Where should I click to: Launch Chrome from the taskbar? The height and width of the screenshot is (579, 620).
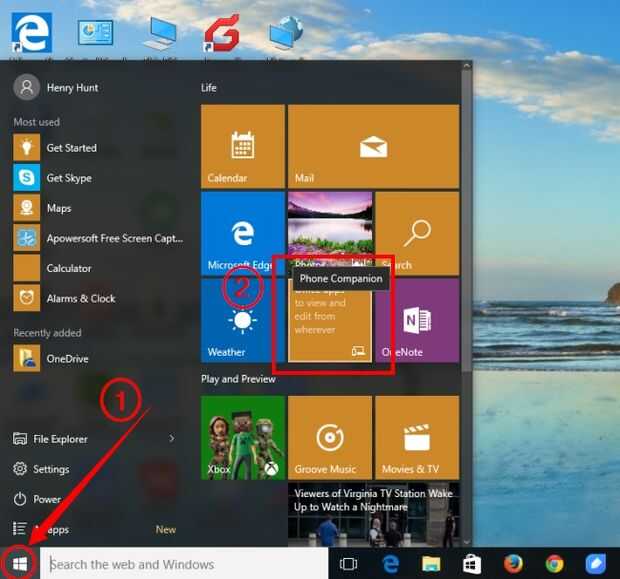point(554,564)
